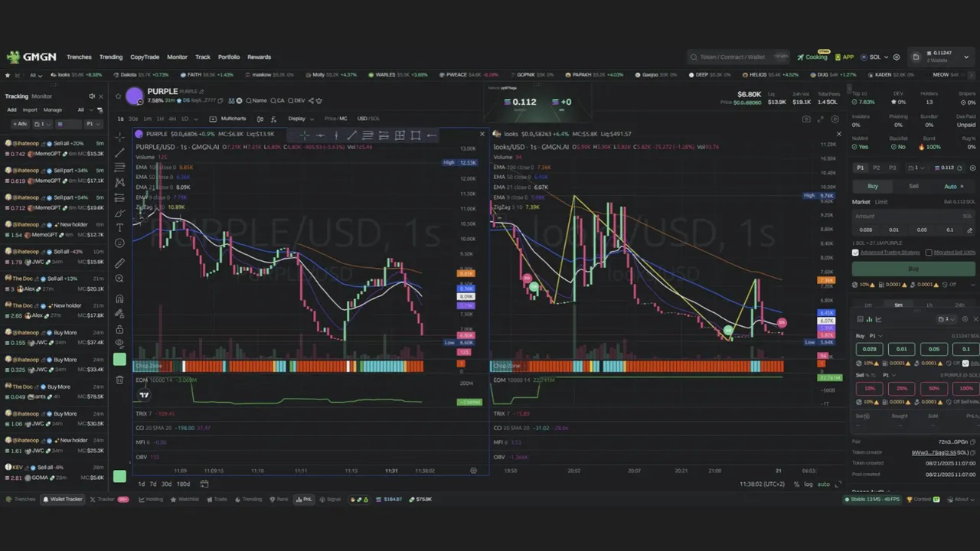
Task: Open the P1 preset dropdown in Tracking panel
Action: pos(92,123)
